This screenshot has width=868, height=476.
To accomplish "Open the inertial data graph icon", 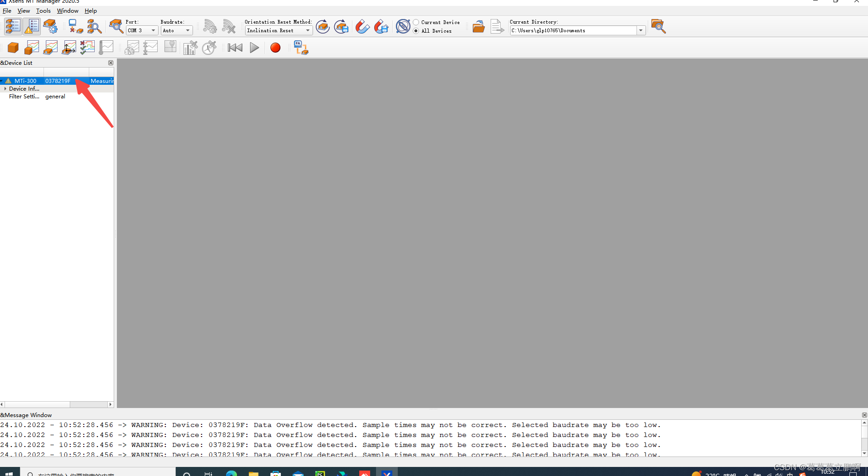I will 32,48.
